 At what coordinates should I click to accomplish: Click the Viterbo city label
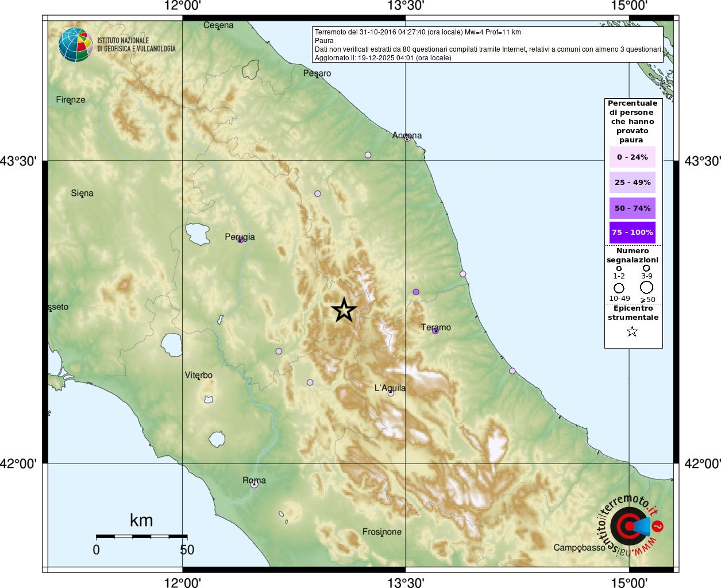click(x=199, y=376)
